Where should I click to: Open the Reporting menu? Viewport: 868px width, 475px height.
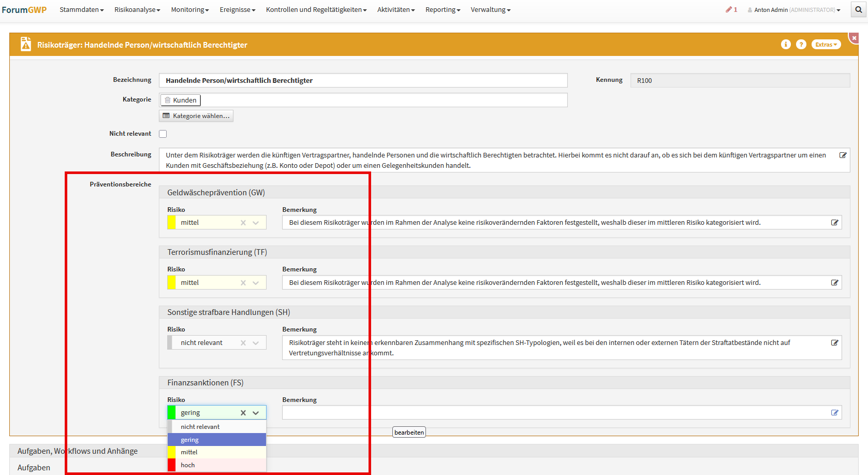443,10
